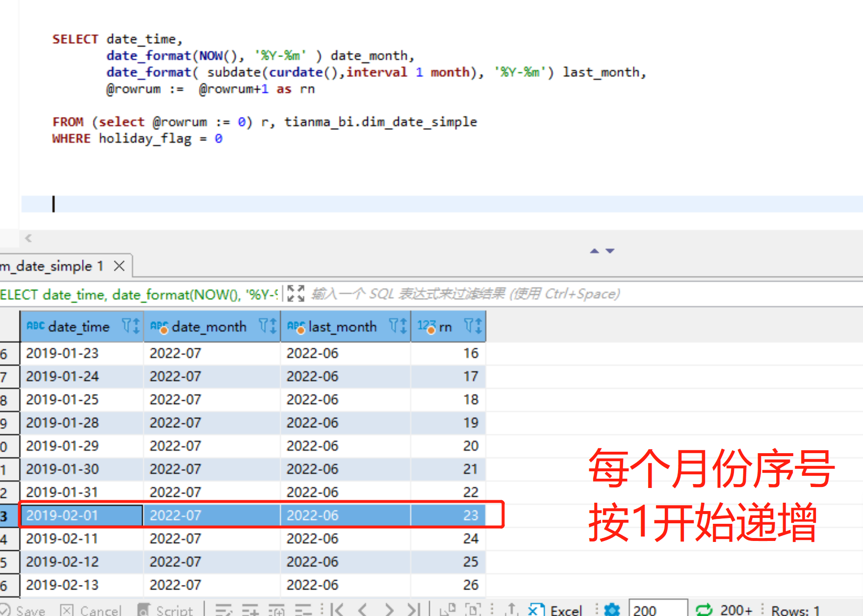Go to the first row
Viewport: 863px width, 616px height.
click(337, 610)
